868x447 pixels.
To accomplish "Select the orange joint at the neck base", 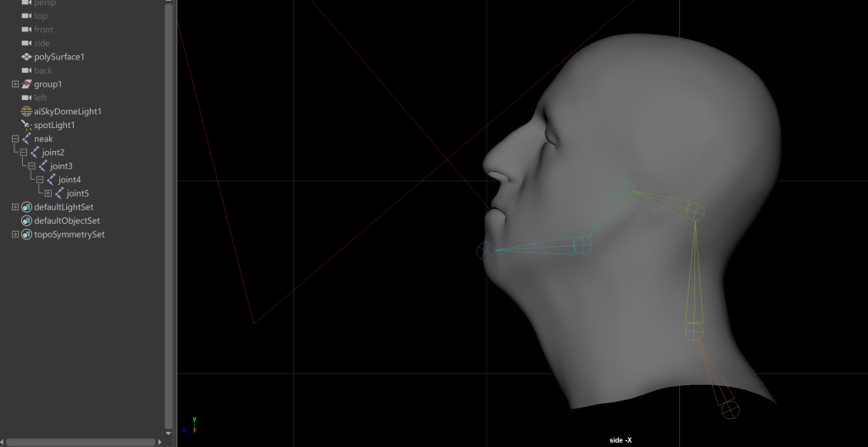I will pyautogui.click(x=730, y=411).
